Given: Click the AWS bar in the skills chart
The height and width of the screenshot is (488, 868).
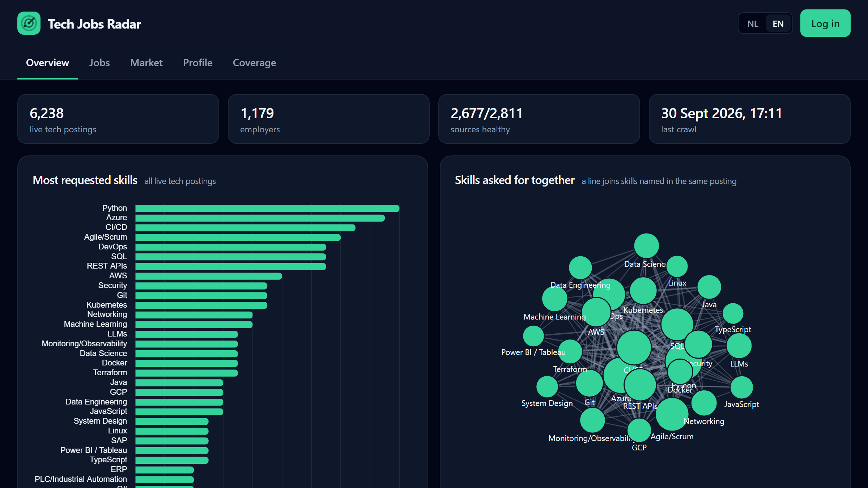Looking at the screenshot, I should point(209,276).
